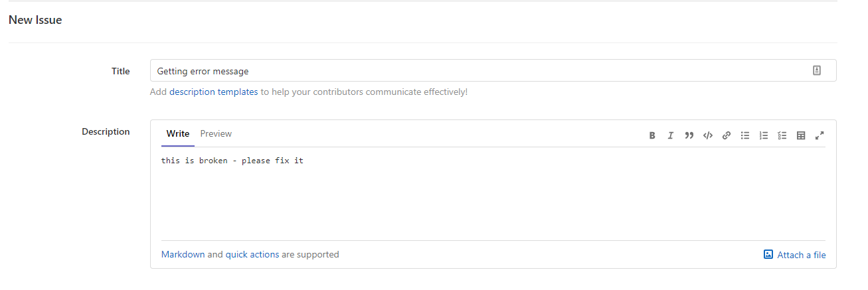Switch to the Preview tab
The height and width of the screenshot is (290, 868).
[x=216, y=134]
